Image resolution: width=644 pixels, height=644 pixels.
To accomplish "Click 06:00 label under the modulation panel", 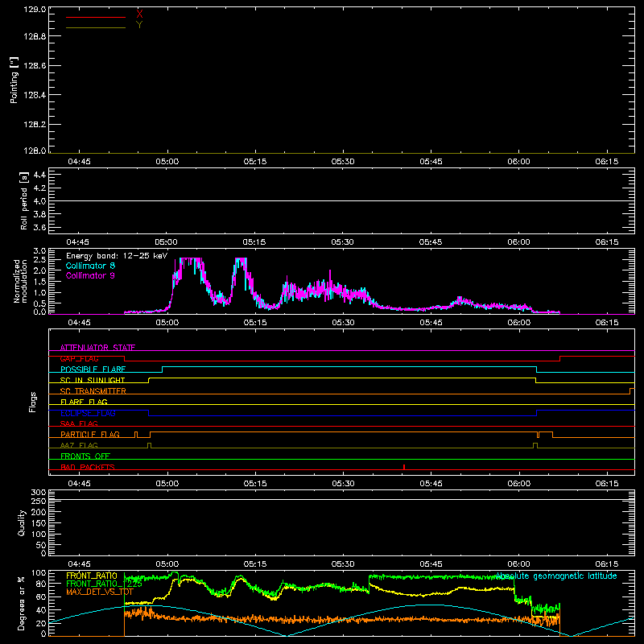I will 518,323.
